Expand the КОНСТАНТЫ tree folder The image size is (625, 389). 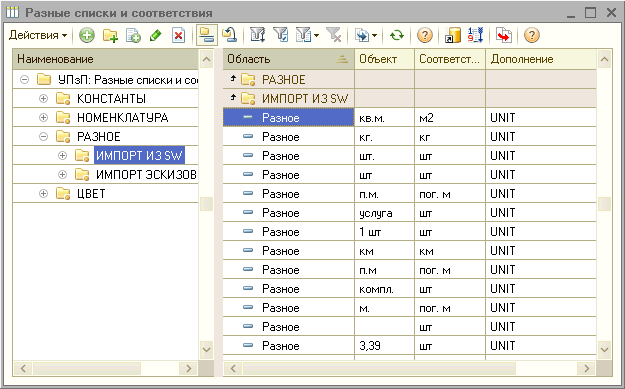pyautogui.click(x=43, y=98)
